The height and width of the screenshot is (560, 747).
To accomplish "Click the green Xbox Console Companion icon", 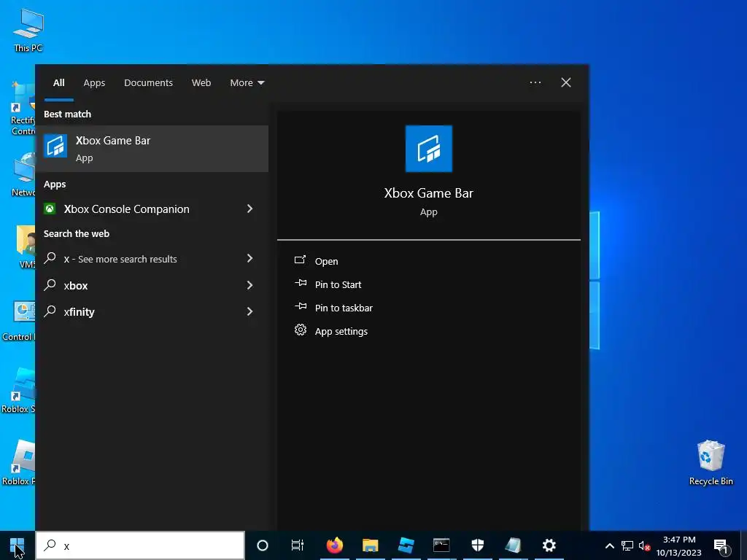I will (x=50, y=209).
